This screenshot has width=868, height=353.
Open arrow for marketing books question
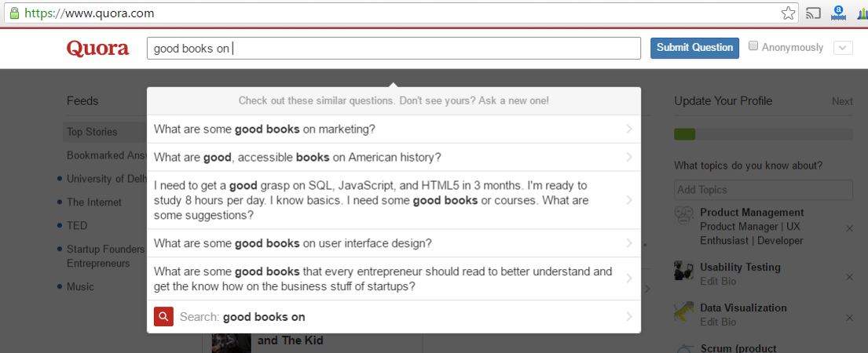pyautogui.click(x=629, y=129)
